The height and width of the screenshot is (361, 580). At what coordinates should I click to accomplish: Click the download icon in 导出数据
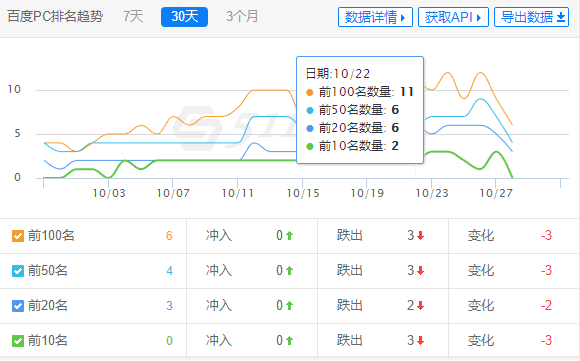click(561, 17)
